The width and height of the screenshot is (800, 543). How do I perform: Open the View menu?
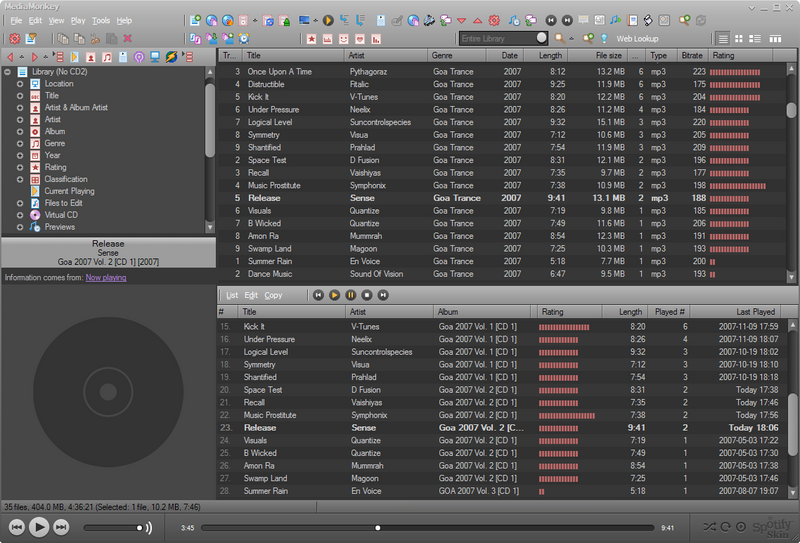click(56, 20)
